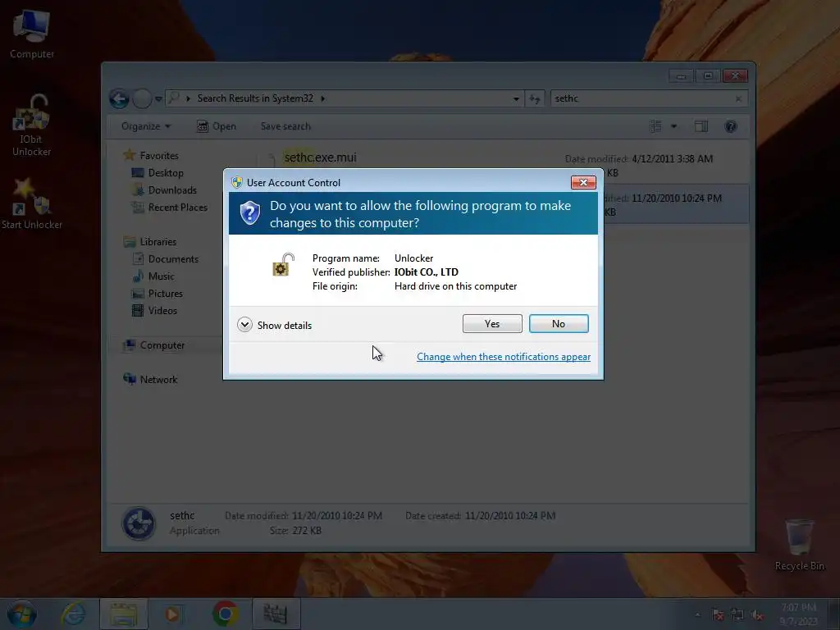Click the muted volume tray icon
Viewport: 840px width, 630px height.
(757, 615)
